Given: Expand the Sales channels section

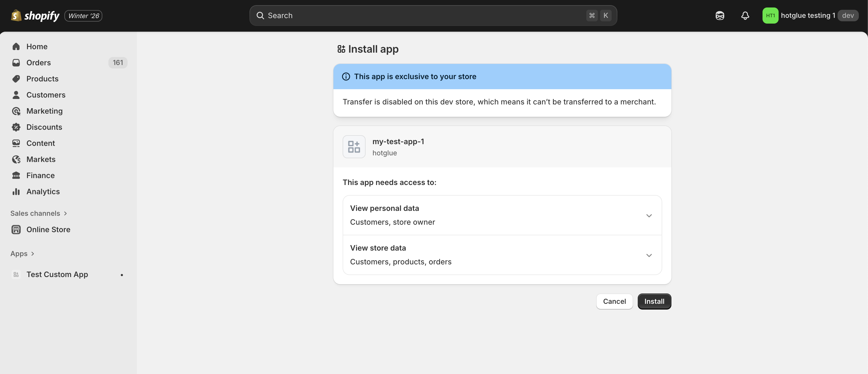Looking at the screenshot, I should click(x=39, y=213).
